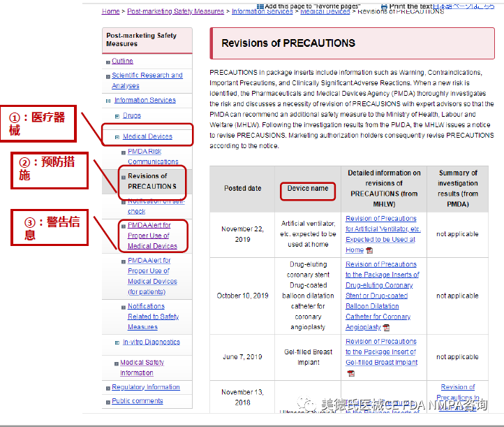
Task: Collapse the Medical Devices tree node
Action: (117, 137)
